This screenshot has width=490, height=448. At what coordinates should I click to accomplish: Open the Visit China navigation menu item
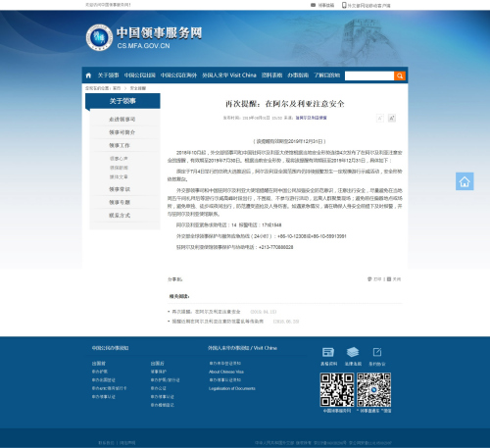pyautogui.click(x=229, y=75)
